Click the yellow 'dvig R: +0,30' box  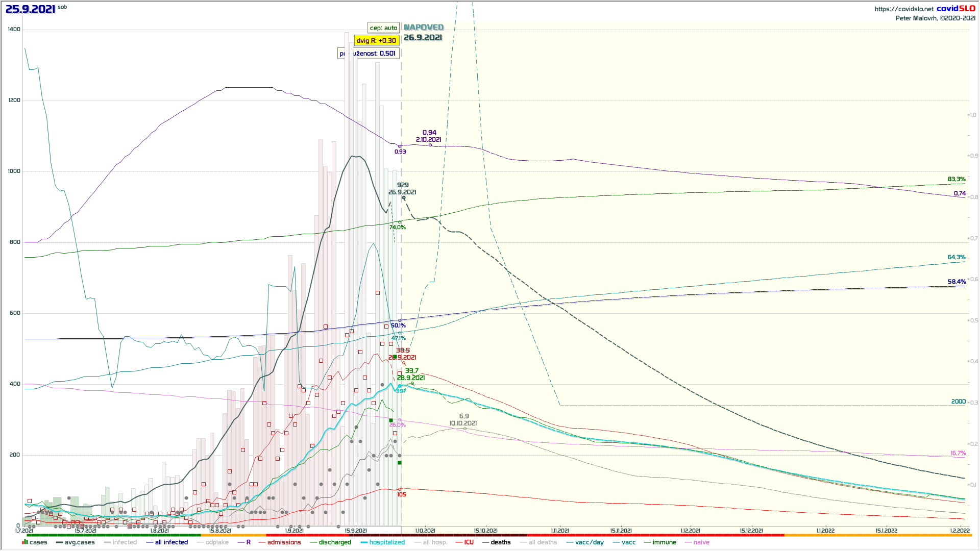pyautogui.click(x=376, y=40)
